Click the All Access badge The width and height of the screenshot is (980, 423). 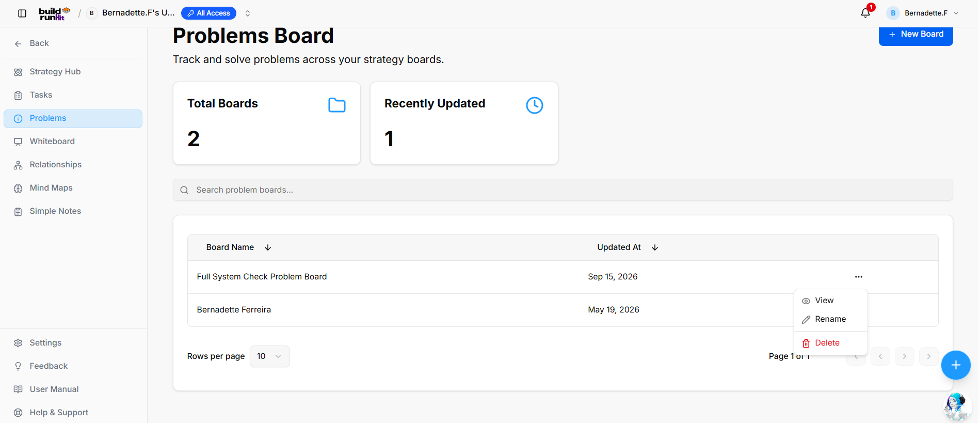pos(208,13)
